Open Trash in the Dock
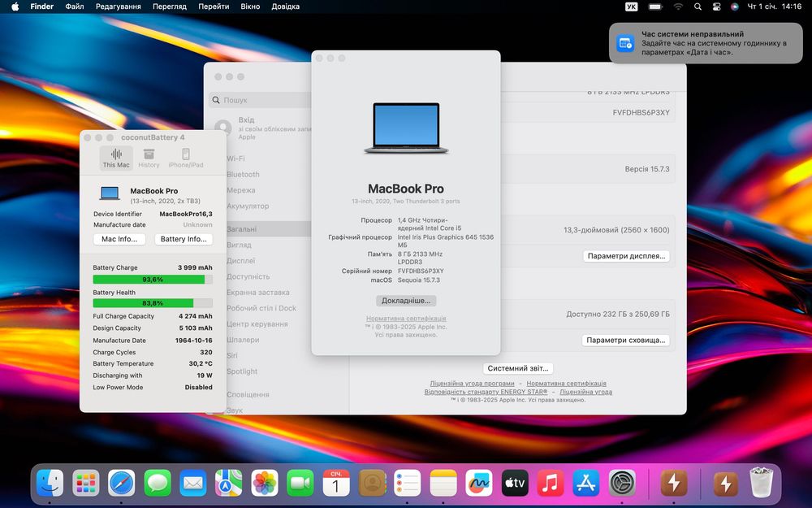 762,483
